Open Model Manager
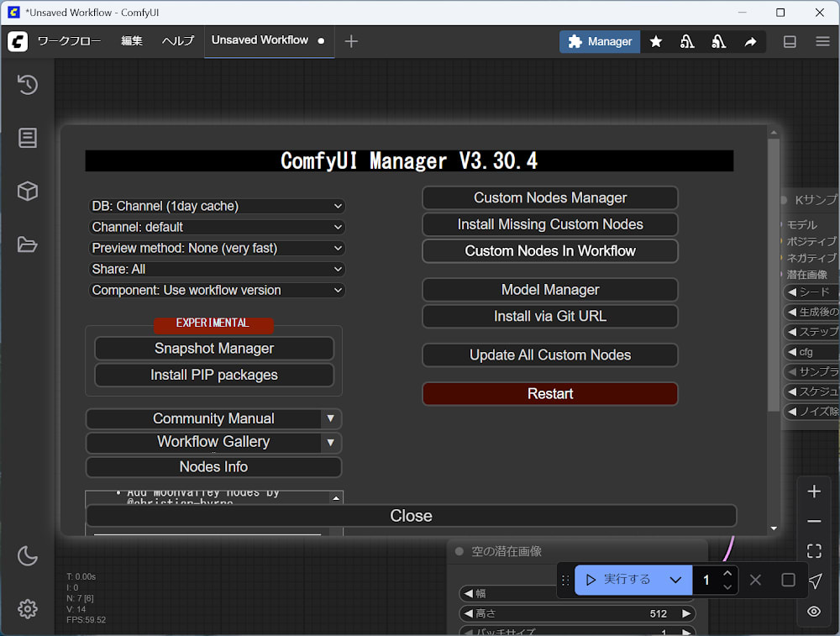This screenshot has width=840, height=636. point(550,290)
